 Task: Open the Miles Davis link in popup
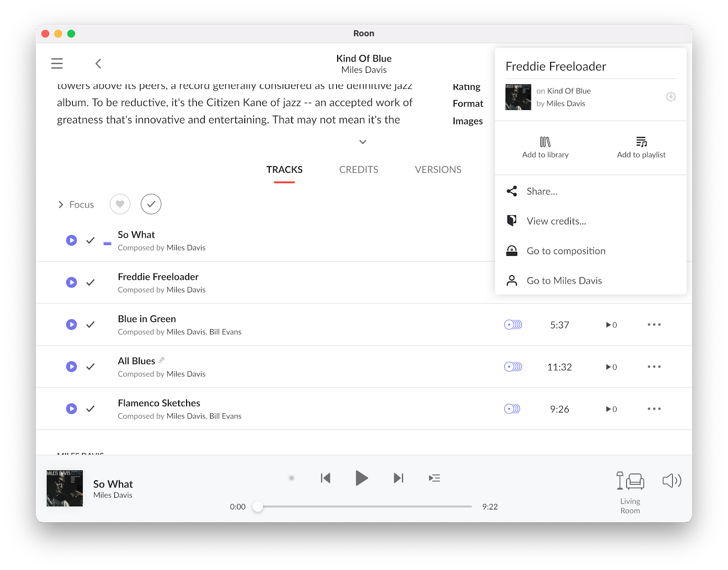566,103
